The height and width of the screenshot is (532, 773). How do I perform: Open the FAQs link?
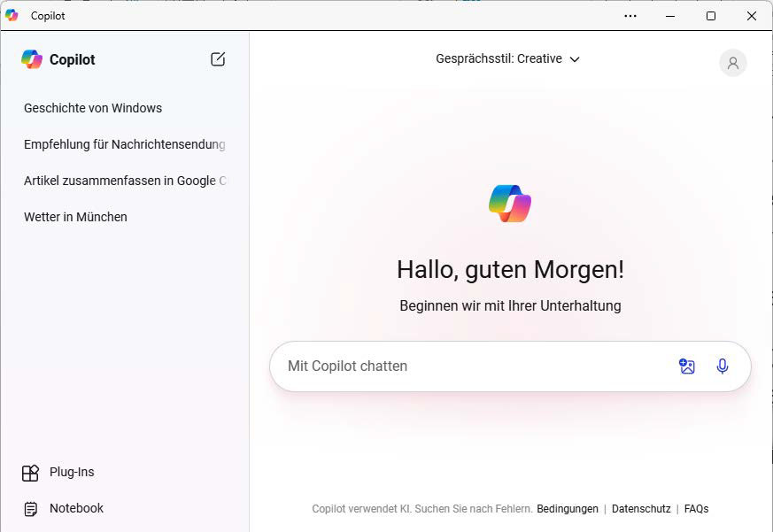696,509
